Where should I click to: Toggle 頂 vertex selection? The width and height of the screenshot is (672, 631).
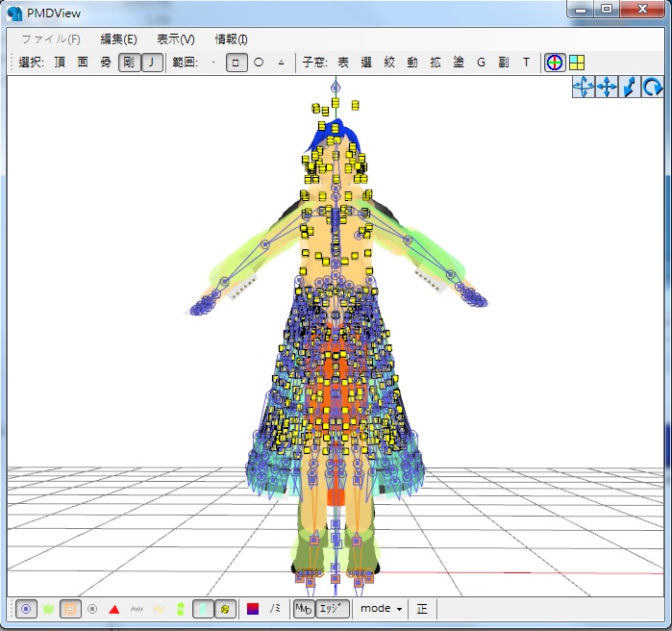(60, 63)
